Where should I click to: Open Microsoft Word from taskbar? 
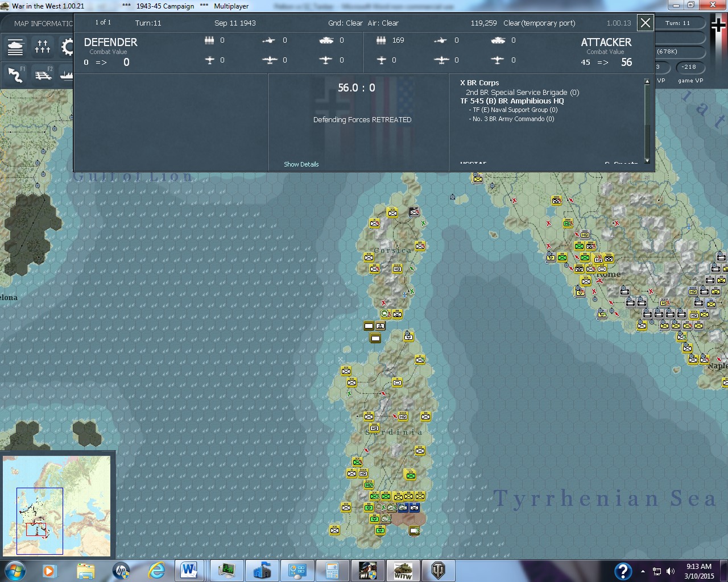click(189, 570)
